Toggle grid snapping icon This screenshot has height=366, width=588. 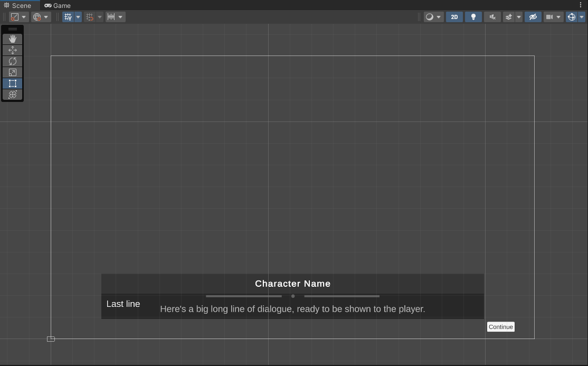tap(68, 17)
